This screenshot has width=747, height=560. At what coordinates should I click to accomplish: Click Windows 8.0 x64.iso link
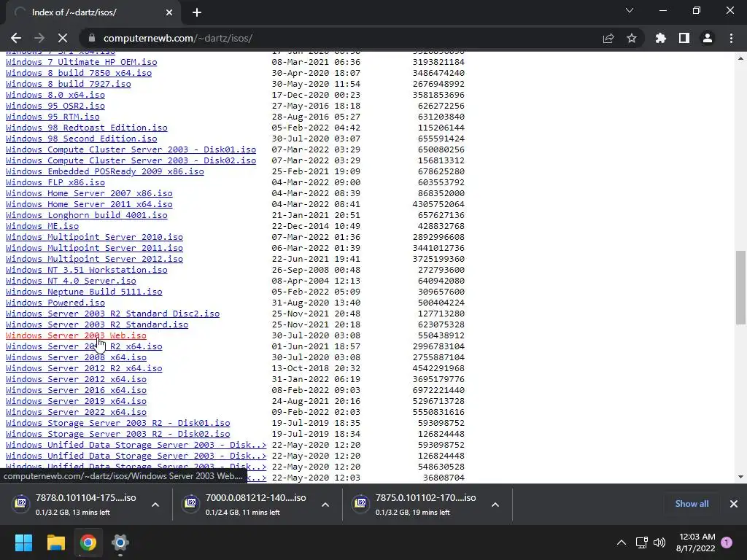click(55, 95)
